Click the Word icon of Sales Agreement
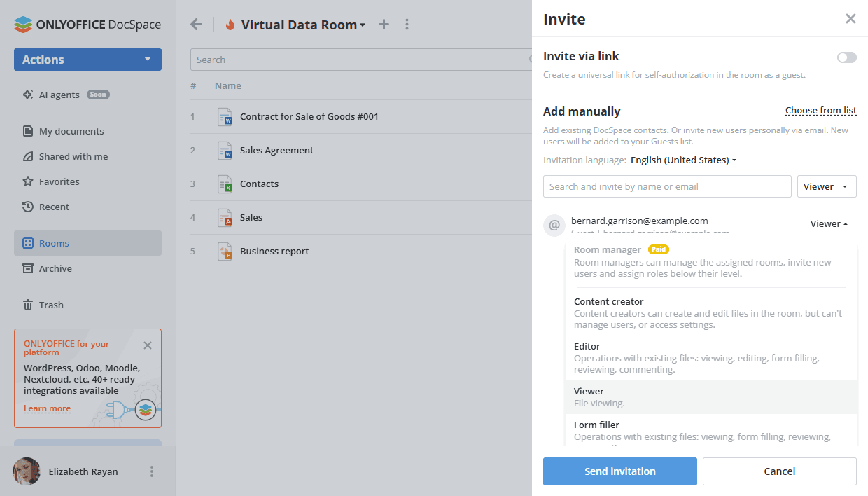 point(225,150)
